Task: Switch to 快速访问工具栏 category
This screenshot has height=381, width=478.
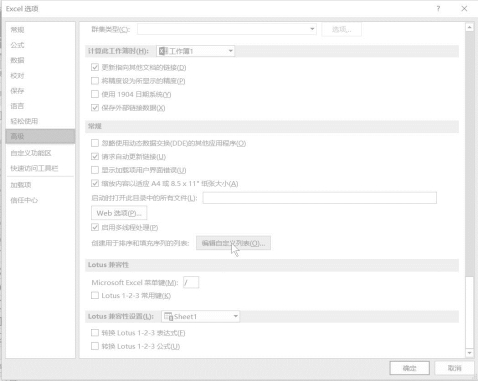Action: [40, 168]
